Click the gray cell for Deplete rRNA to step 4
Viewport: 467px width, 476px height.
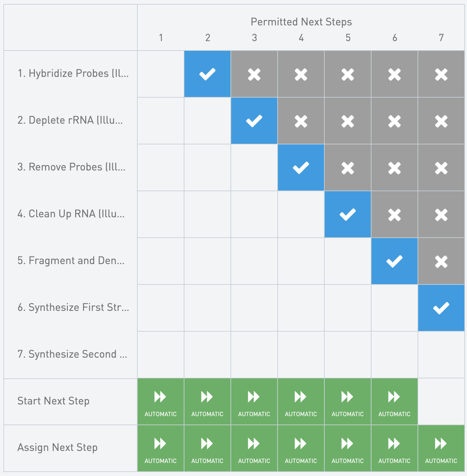click(301, 121)
